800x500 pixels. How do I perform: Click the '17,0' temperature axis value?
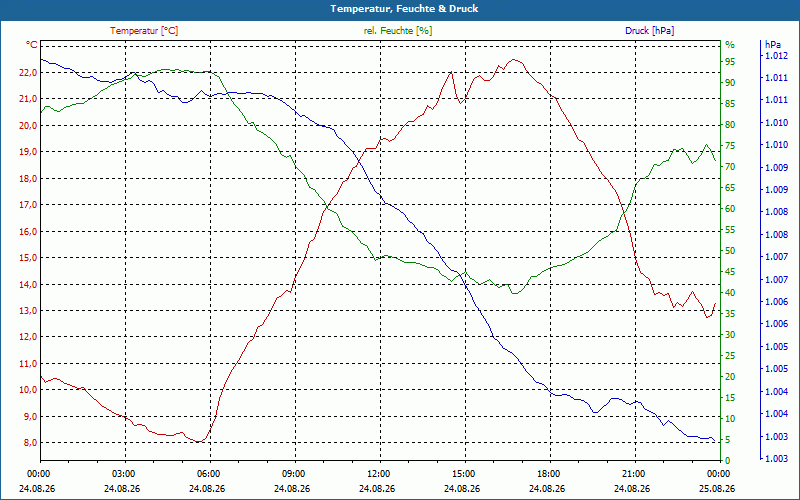pyautogui.click(x=28, y=205)
